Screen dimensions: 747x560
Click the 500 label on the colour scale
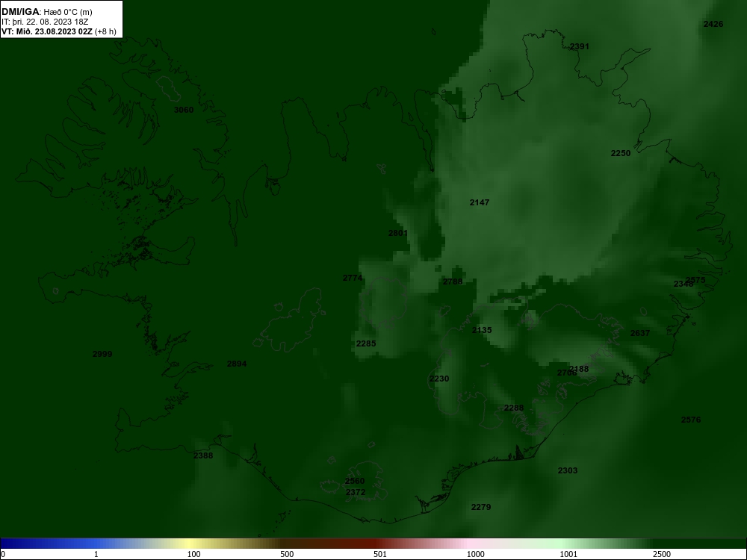(287, 554)
